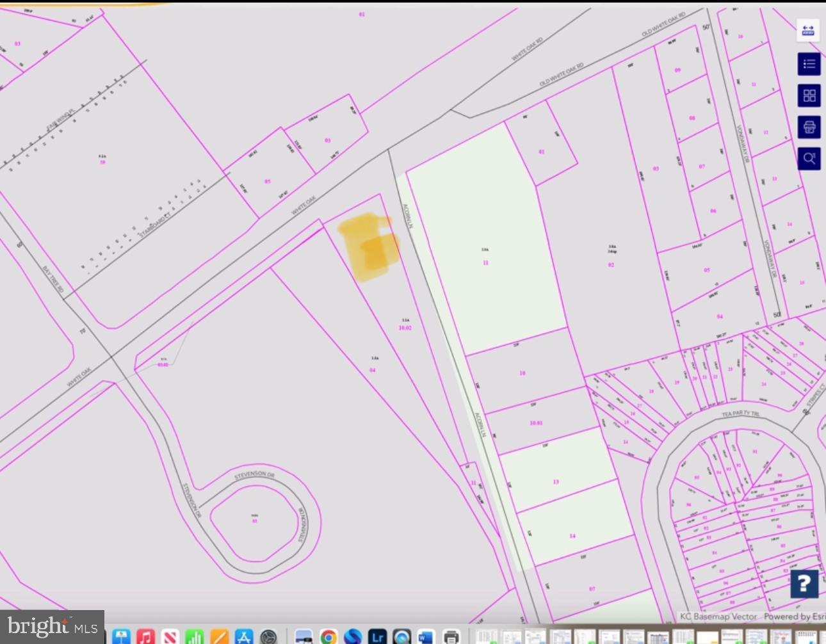
Task: Open the legend list panel
Action: [809, 64]
